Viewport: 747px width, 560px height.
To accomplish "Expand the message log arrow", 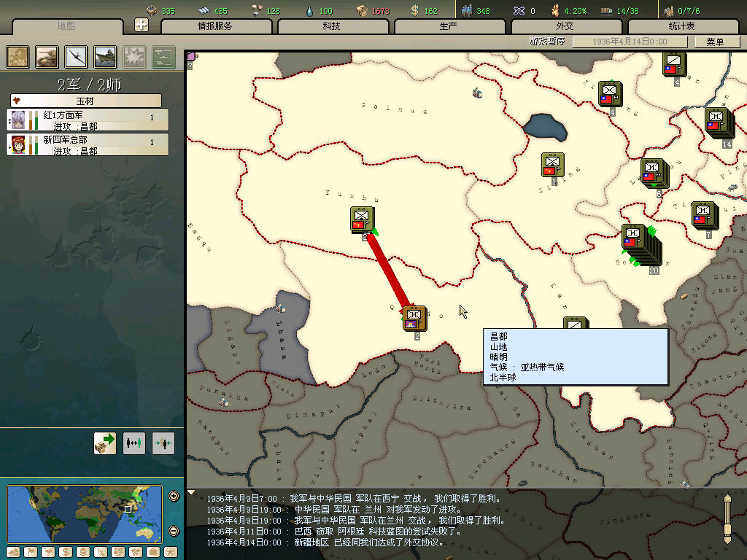I will click(x=191, y=492).
